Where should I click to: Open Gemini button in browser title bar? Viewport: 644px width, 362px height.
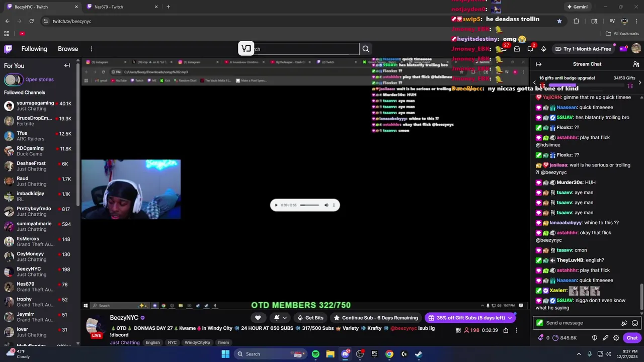click(577, 7)
